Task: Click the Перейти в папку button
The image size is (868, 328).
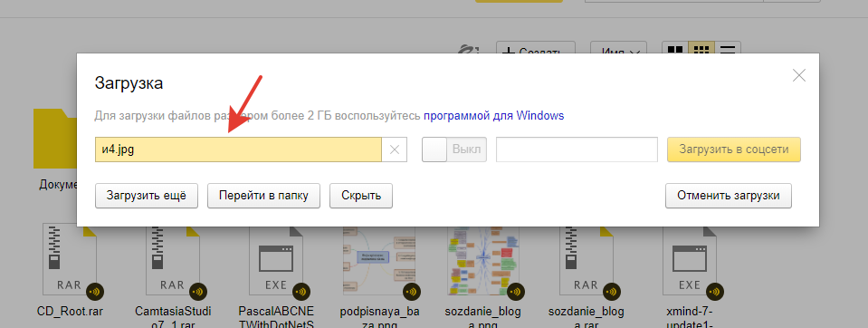Action: [x=263, y=196]
